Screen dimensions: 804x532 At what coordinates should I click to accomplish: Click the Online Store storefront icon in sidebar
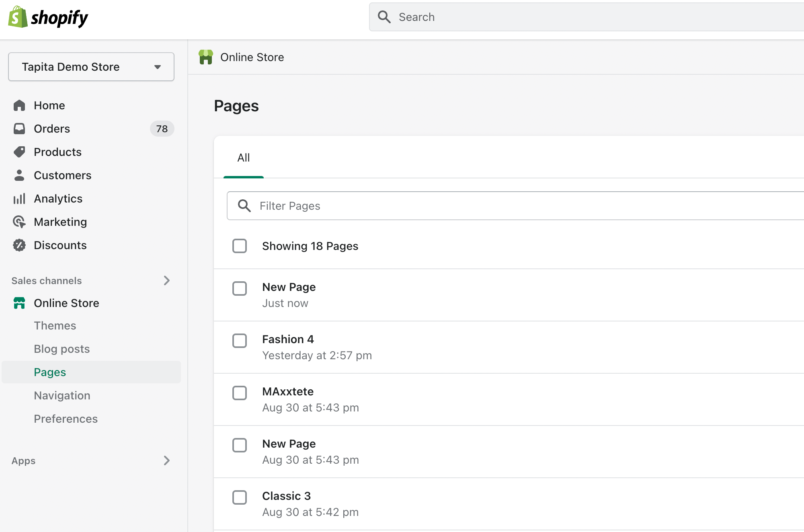coord(19,303)
